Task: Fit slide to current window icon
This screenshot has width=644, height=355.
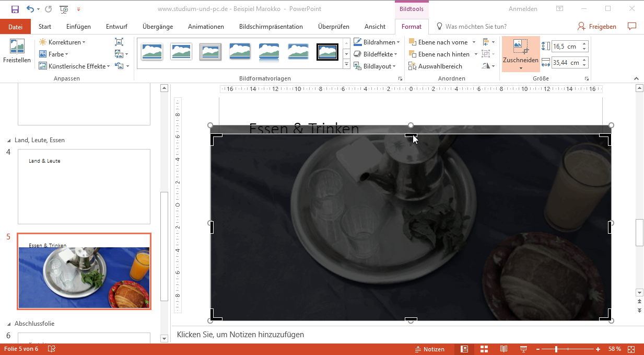Action: pyautogui.click(x=631, y=349)
